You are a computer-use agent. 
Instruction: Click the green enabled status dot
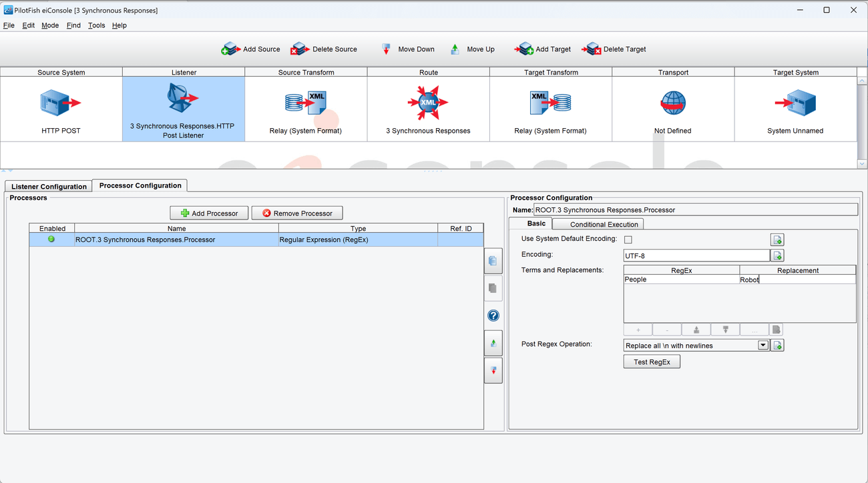[x=51, y=239]
